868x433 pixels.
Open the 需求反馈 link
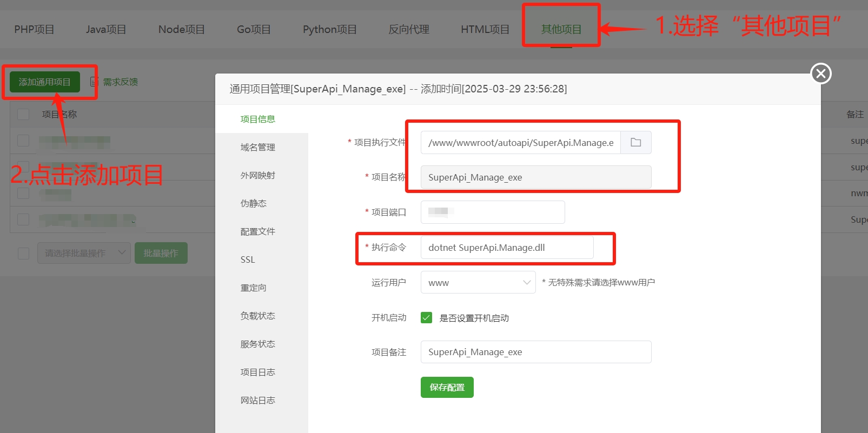click(121, 82)
